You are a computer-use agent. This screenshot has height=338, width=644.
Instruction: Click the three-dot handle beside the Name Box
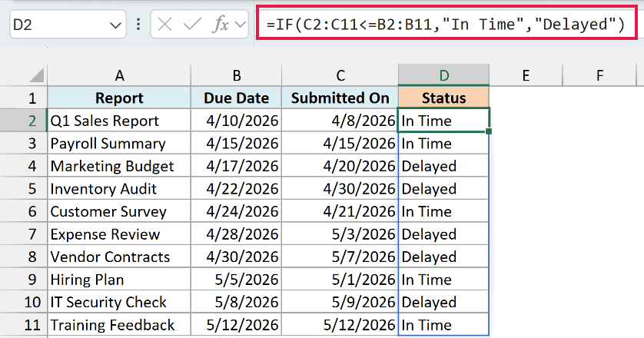(x=138, y=25)
